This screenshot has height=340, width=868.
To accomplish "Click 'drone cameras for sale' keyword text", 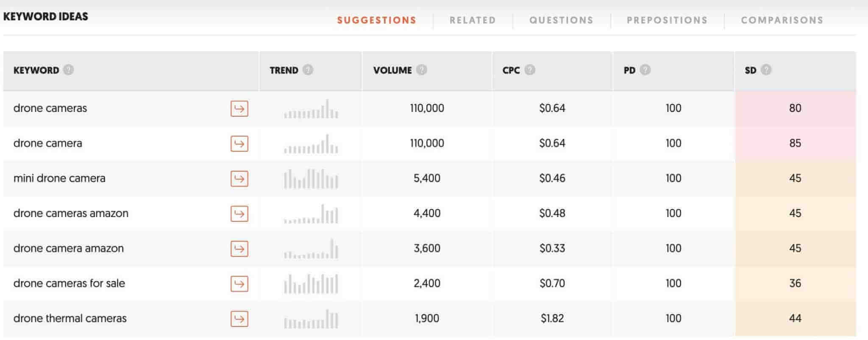I will pos(69,284).
